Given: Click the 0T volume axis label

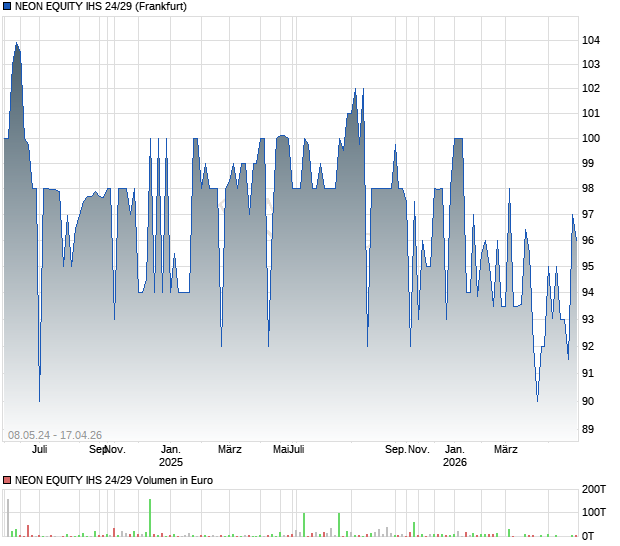Looking at the screenshot, I should [588, 537].
